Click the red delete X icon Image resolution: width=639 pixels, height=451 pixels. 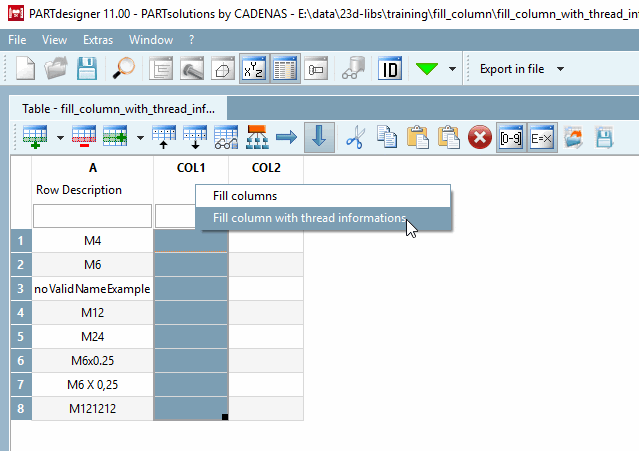(x=480, y=137)
